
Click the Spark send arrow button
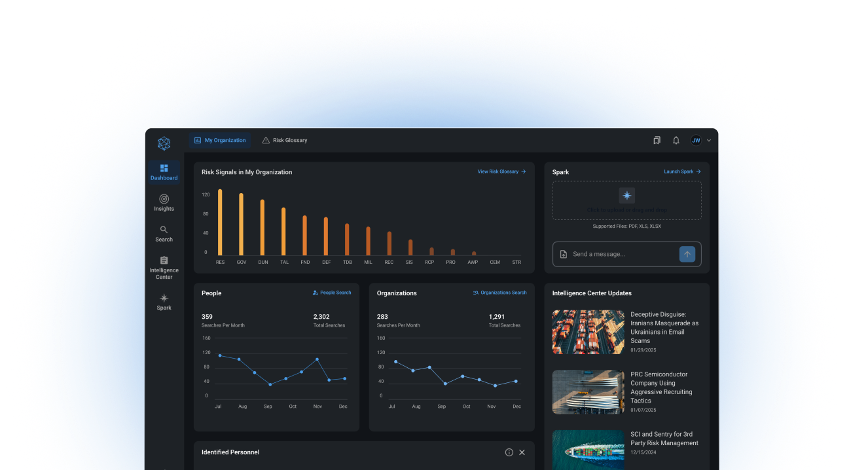[687, 254]
